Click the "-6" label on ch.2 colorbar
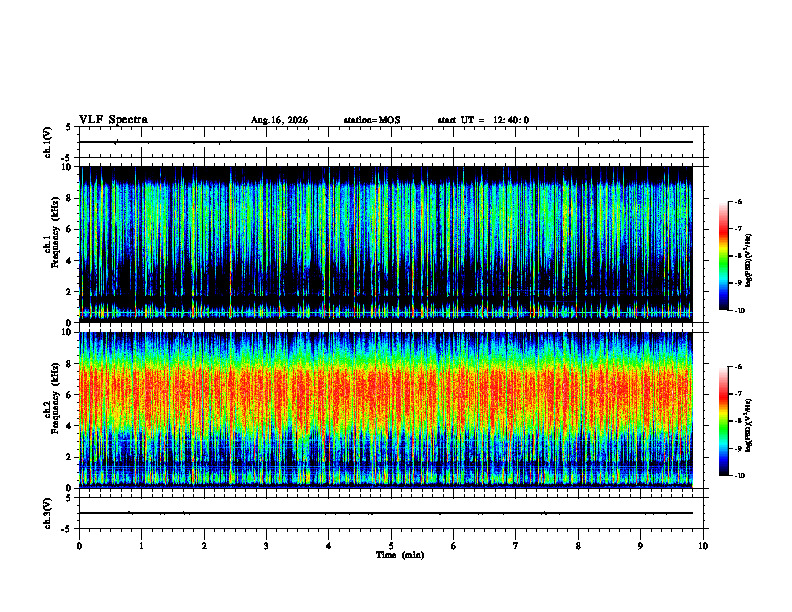The height and width of the screenshot is (612, 792). coord(738,367)
